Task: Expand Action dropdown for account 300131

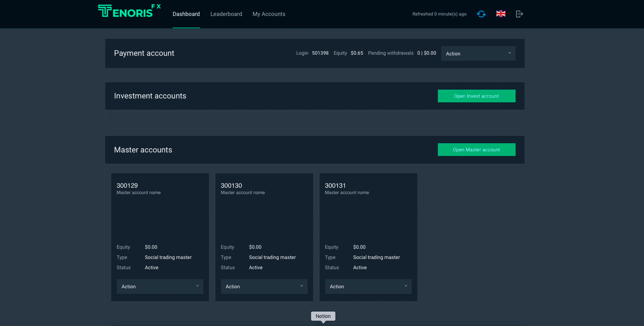Action: point(368,286)
